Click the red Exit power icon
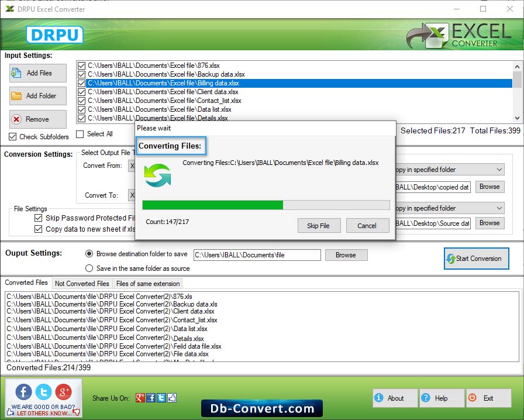The width and height of the screenshot is (524, 420). pyautogui.click(x=472, y=398)
